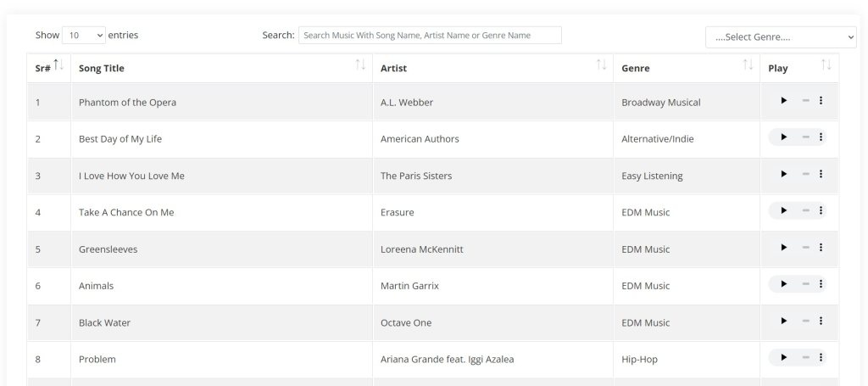Click the progress bar for Problem
The image size is (868, 386).
805,357
